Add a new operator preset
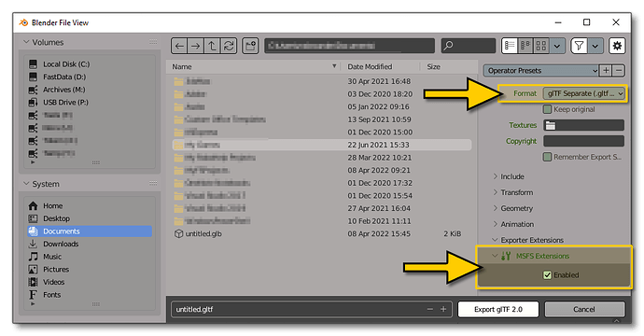Viewport: 644px width, 336px height. click(x=606, y=71)
